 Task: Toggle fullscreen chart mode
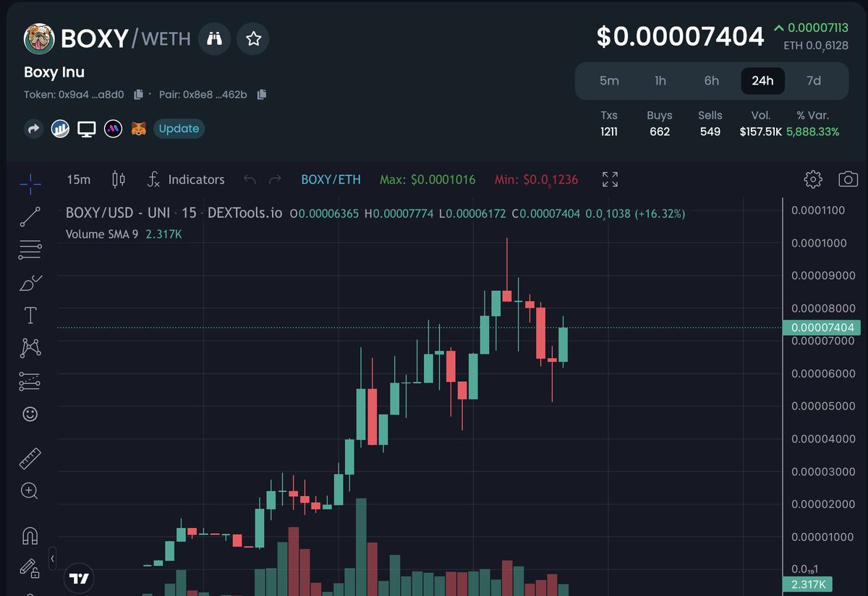(610, 179)
